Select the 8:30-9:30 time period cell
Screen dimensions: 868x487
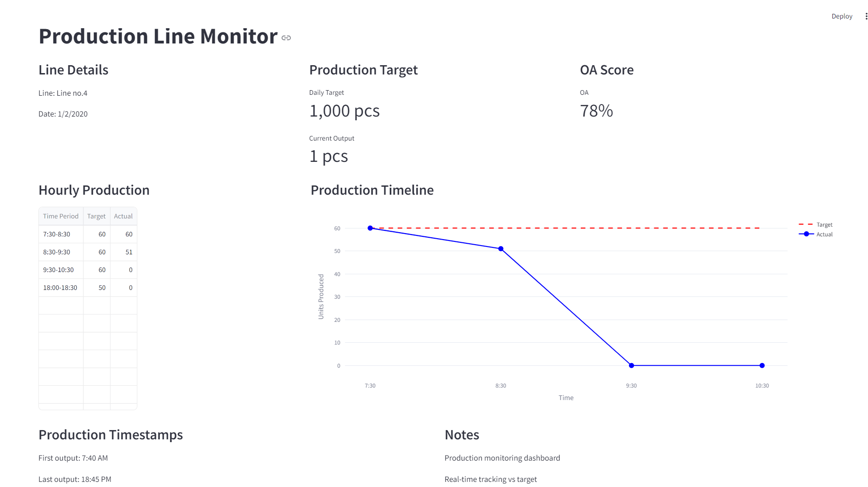[61, 252]
